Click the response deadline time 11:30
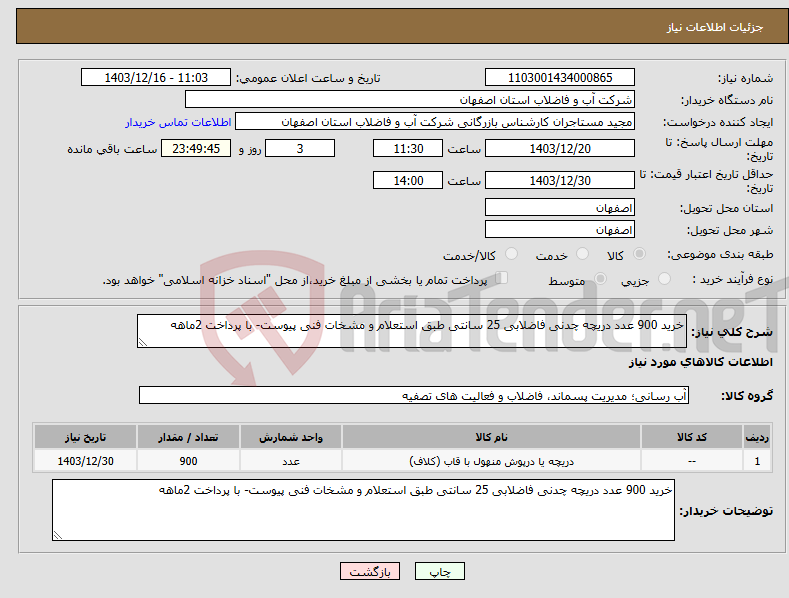This screenshot has width=789, height=598. tap(408, 148)
